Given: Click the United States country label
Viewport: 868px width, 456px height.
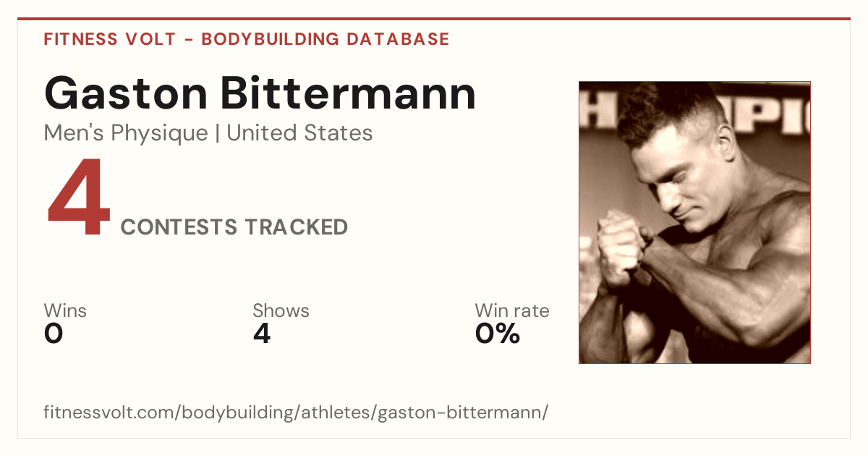Looking at the screenshot, I should coord(299,133).
